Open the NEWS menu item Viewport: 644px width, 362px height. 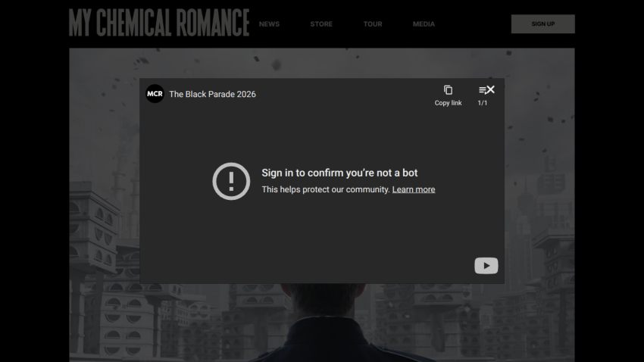coord(269,24)
